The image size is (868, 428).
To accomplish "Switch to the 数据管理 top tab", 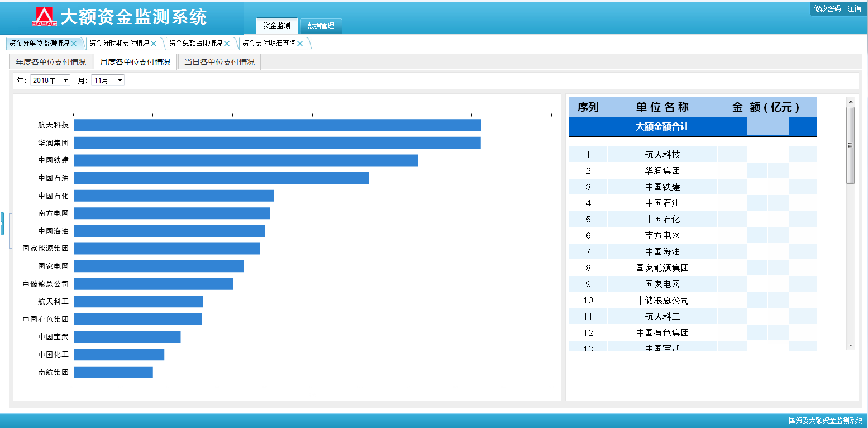I will [x=321, y=26].
